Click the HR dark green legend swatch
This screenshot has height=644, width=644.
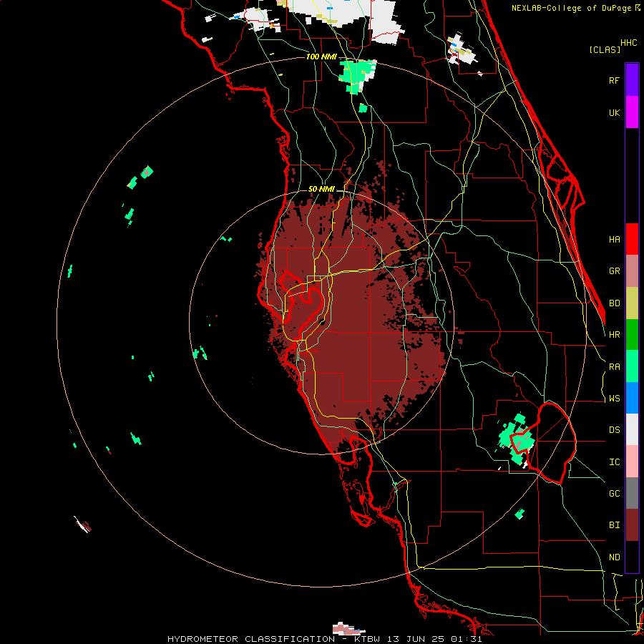[632, 334]
